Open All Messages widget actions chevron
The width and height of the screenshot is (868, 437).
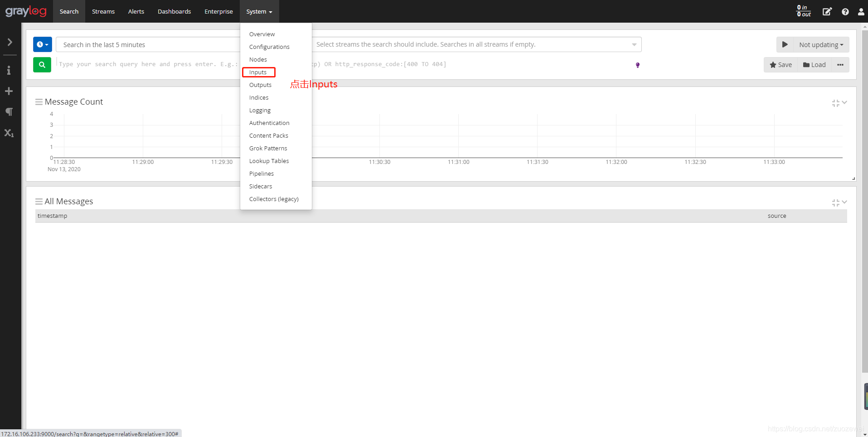coord(844,202)
